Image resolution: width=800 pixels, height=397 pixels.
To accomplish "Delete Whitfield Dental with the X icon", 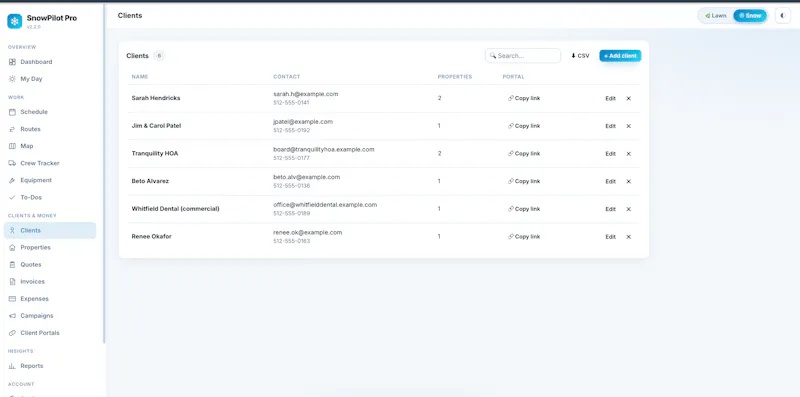I will 629,209.
